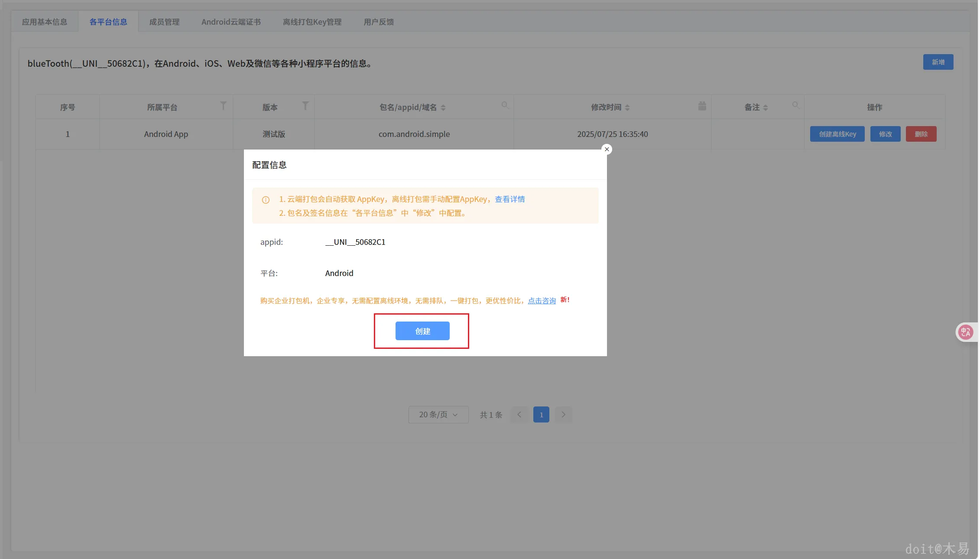Click 创建离线Key for the Android App row

click(837, 134)
